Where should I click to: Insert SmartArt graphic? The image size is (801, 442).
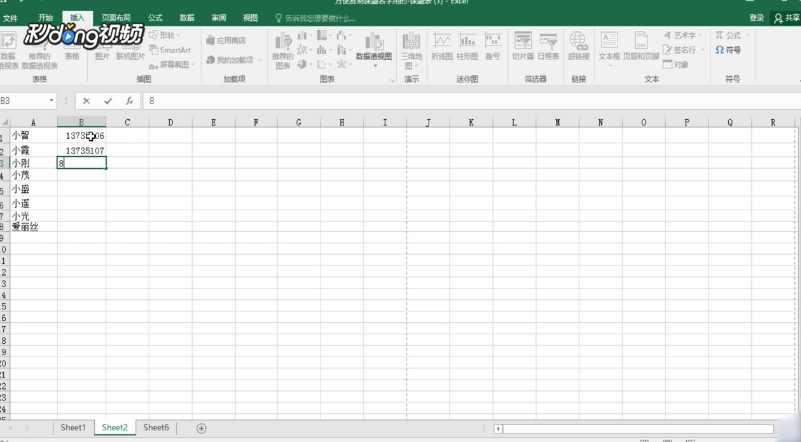pos(170,50)
